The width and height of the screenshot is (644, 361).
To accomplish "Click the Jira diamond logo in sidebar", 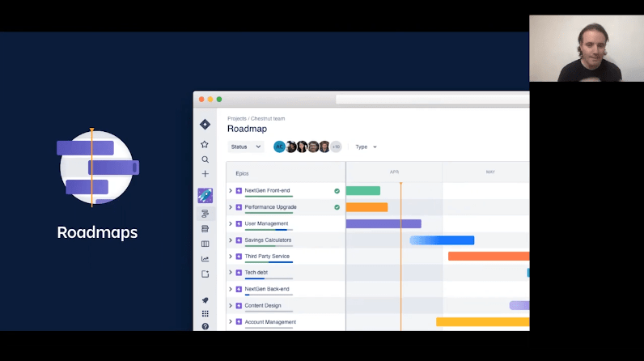I will 205,125.
